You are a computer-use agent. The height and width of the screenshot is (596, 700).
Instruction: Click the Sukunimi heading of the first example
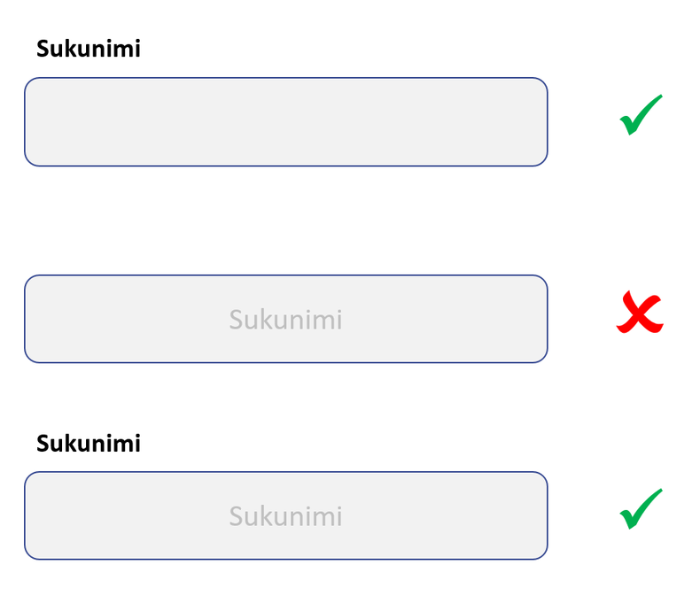pyautogui.click(x=88, y=49)
